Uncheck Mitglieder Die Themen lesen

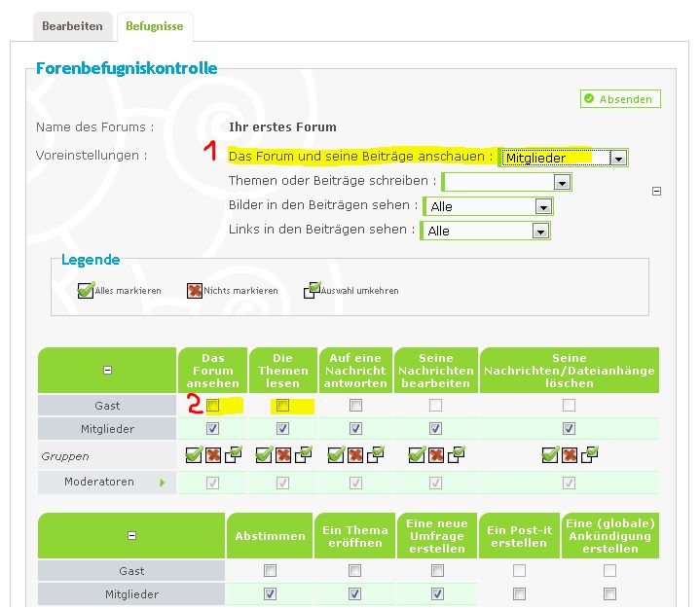pyautogui.click(x=282, y=429)
